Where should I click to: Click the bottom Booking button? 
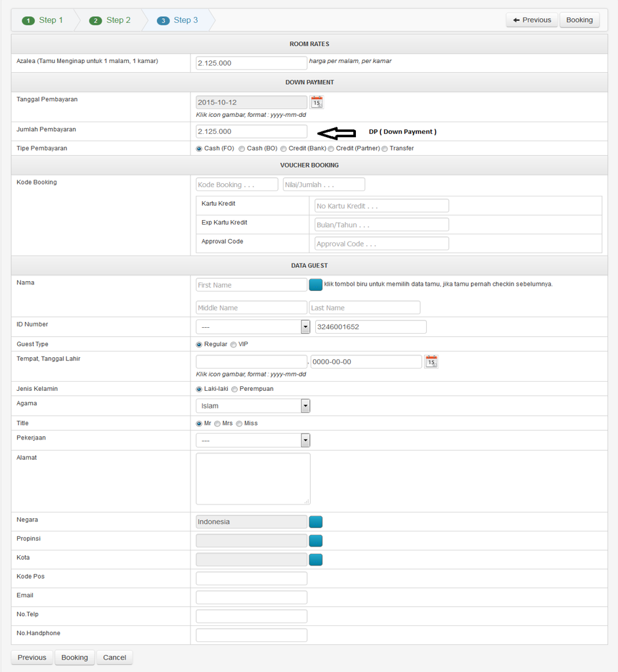point(75,658)
